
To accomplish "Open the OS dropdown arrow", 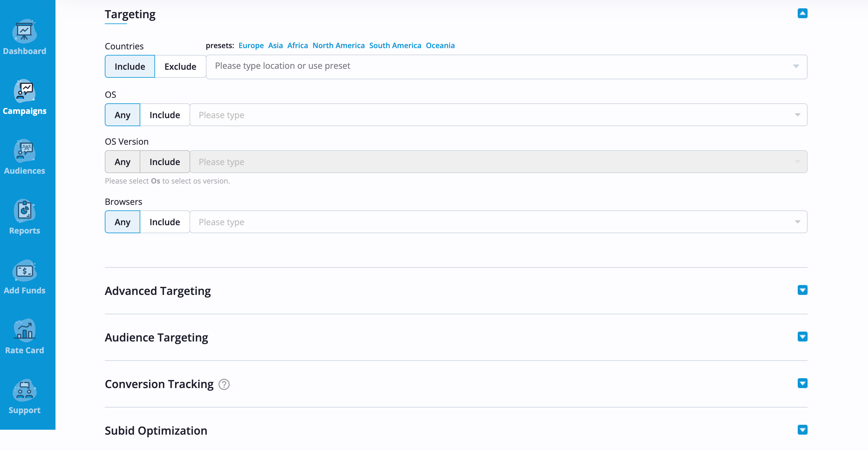I will click(797, 115).
